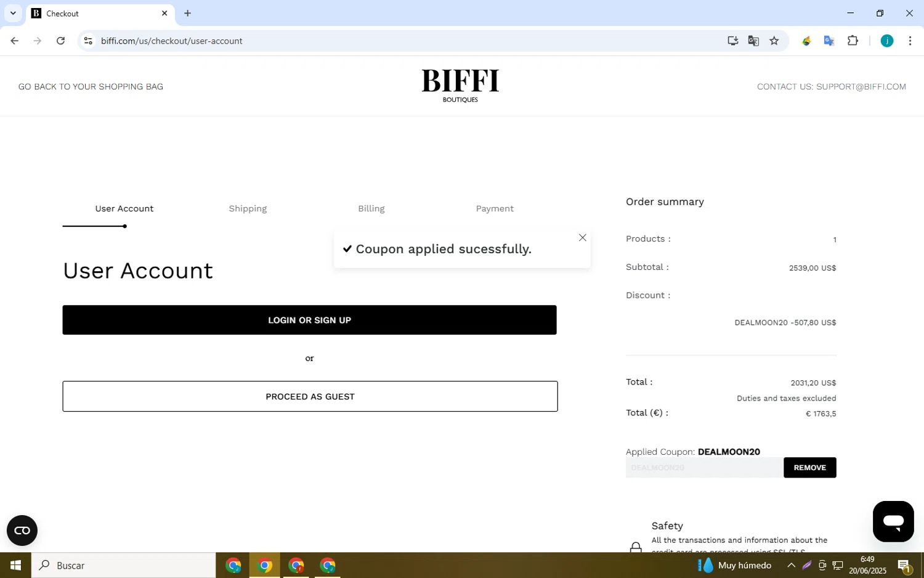Click the browser forward arrow
Image resolution: width=924 pixels, height=578 pixels.
click(38, 41)
